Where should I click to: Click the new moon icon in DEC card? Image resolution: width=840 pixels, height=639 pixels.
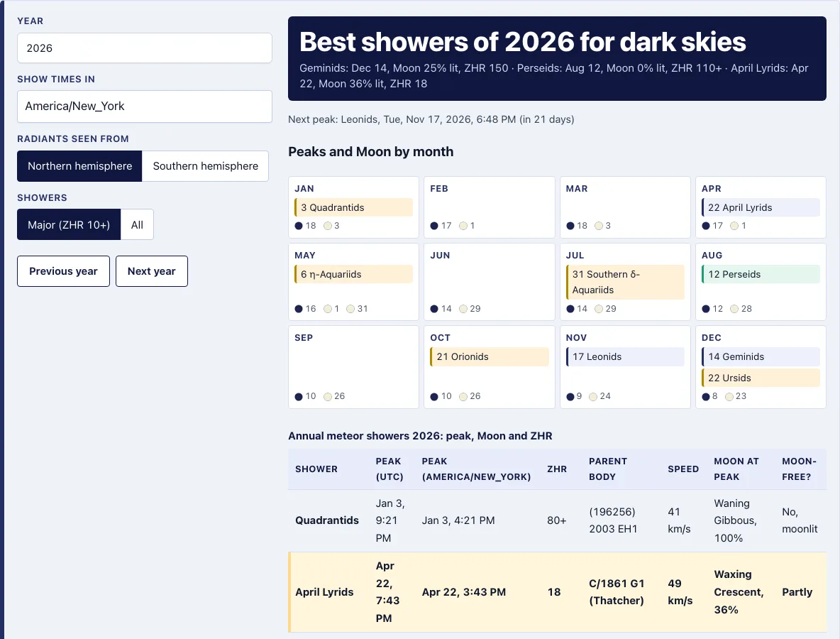[x=706, y=397]
